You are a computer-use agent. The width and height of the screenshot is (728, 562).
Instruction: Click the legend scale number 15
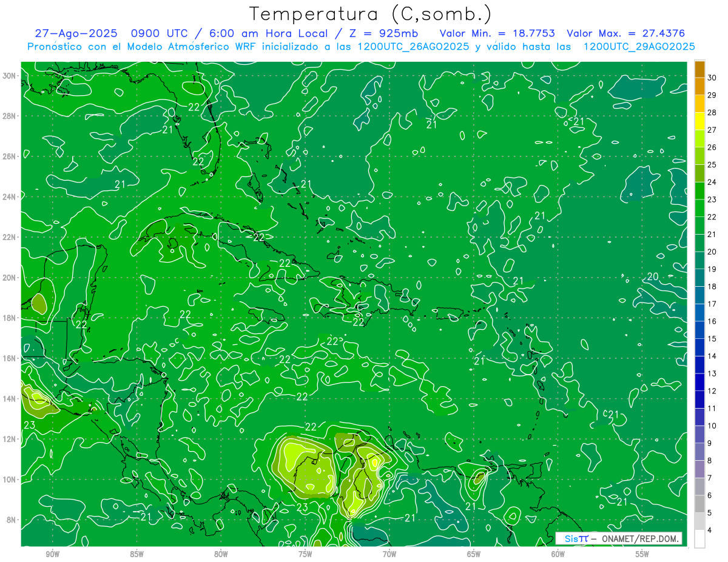(x=712, y=339)
